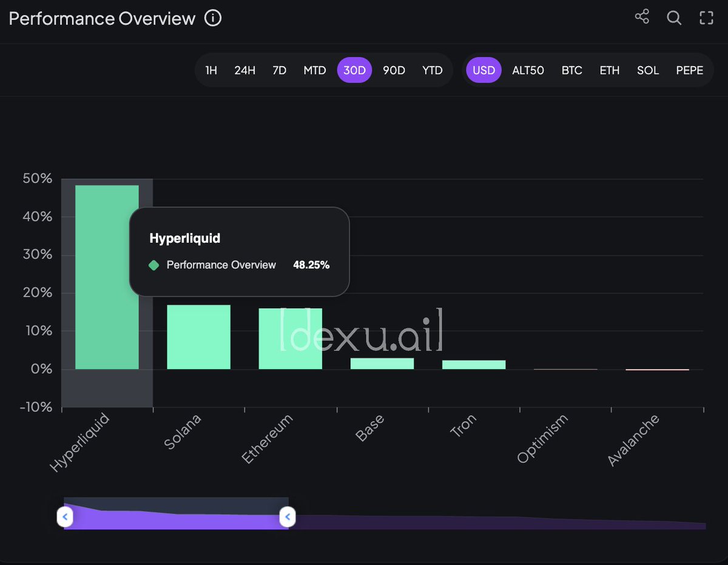Switch denomination to BTC
This screenshot has height=565, width=728.
click(x=571, y=70)
